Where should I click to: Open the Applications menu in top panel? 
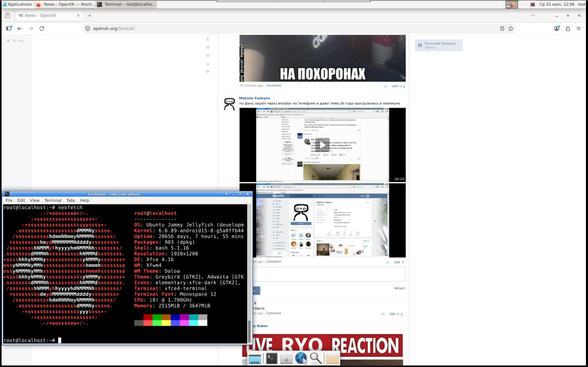(17, 4)
